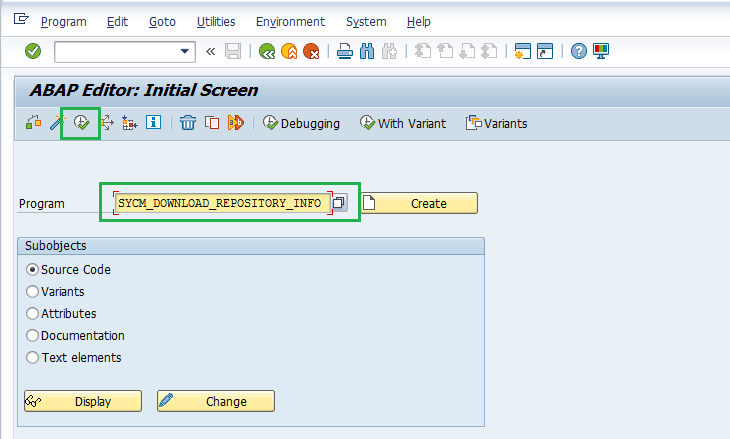Viewport: 730px width, 439px height.
Task: Click the Generate Shortcut icon
Action: 545,51
